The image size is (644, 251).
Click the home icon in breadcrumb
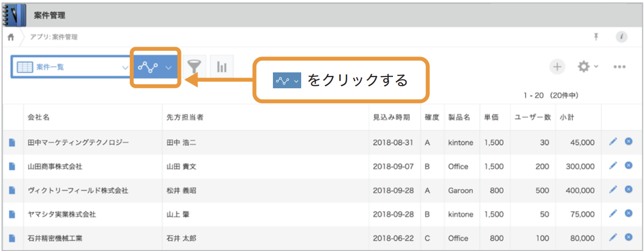coord(10,37)
